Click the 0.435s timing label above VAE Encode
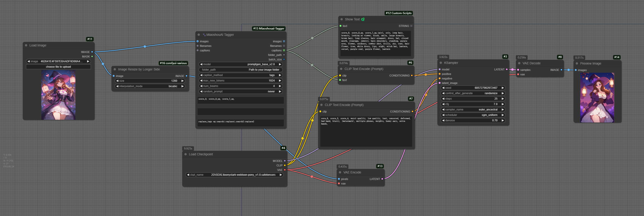Viewport: 644px width, 216px height. 342,167
